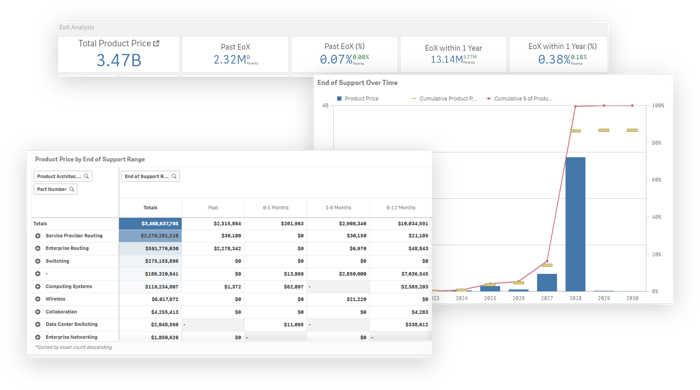Click the EoX within 1 Year KPI
This screenshot has height=390, width=700.
[x=453, y=54]
